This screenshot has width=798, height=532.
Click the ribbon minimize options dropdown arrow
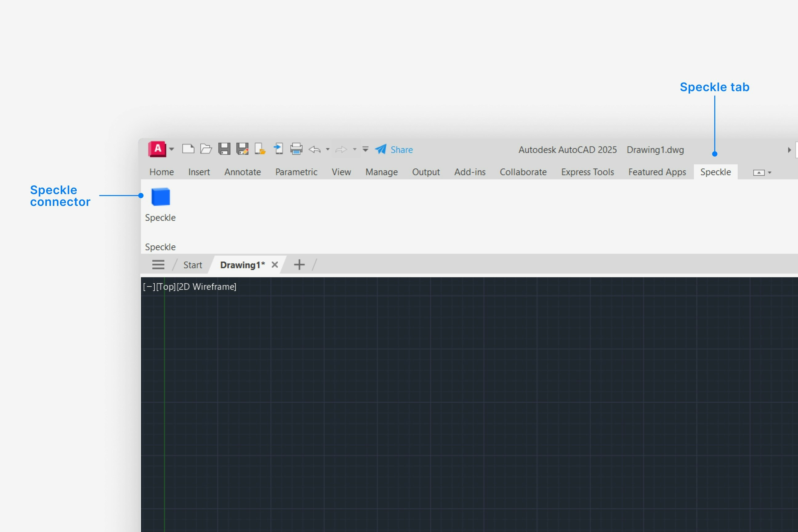click(769, 173)
